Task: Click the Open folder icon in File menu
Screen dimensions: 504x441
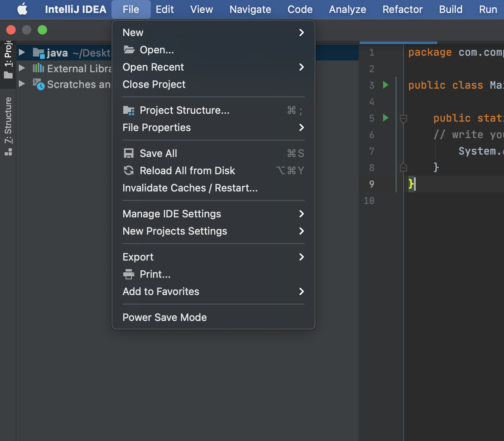Action: click(x=129, y=49)
